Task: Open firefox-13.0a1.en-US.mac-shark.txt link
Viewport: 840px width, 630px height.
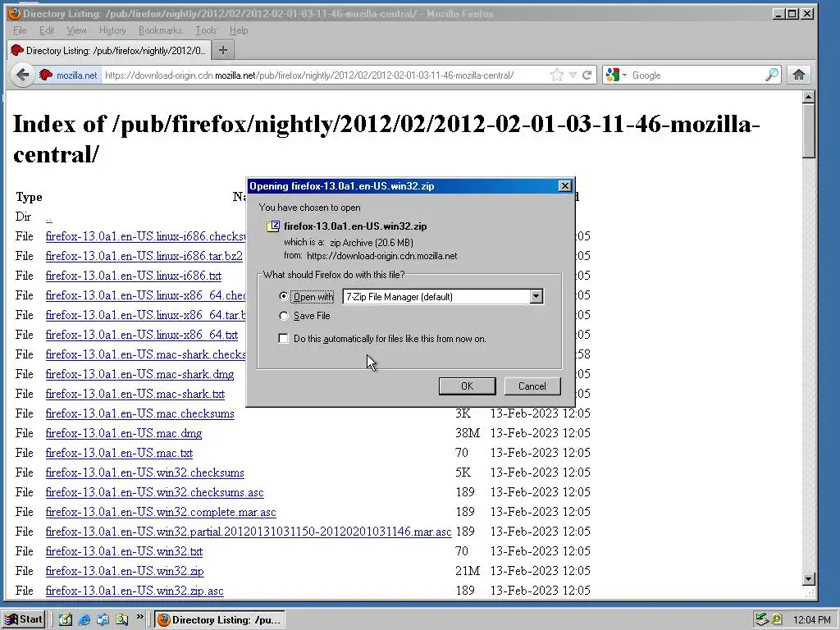Action: (135, 395)
